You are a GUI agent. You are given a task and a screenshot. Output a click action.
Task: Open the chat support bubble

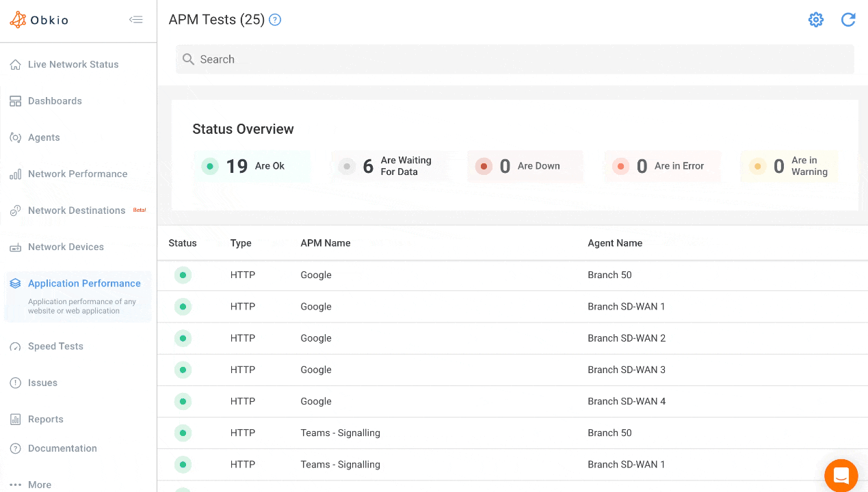841,476
